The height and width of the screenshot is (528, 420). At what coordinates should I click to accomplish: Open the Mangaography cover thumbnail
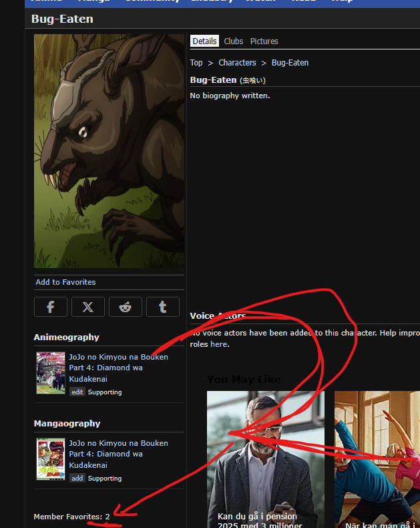point(51,459)
